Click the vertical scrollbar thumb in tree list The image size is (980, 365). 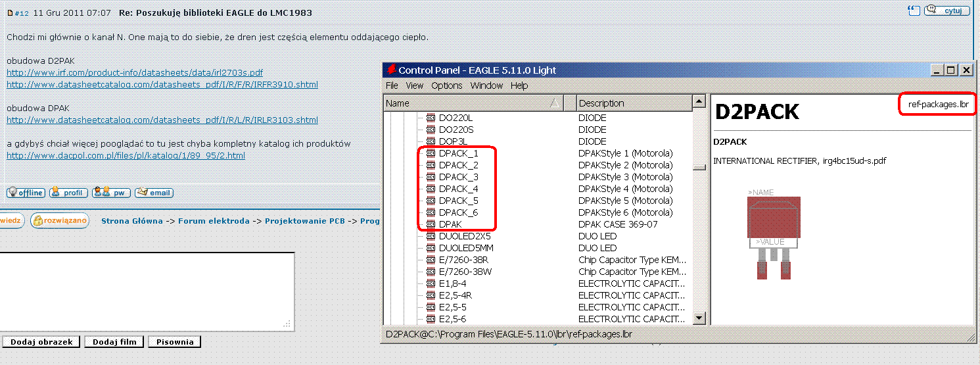(699, 166)
